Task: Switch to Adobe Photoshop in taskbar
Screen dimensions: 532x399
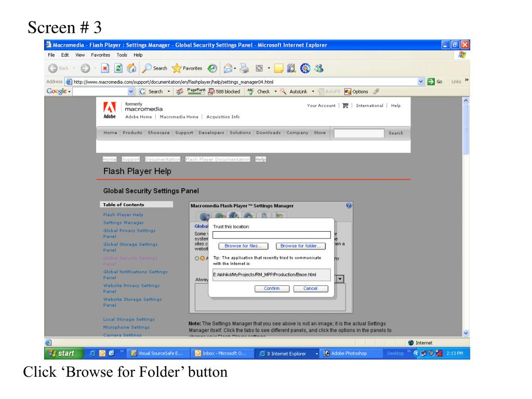Action: (350, 353)
